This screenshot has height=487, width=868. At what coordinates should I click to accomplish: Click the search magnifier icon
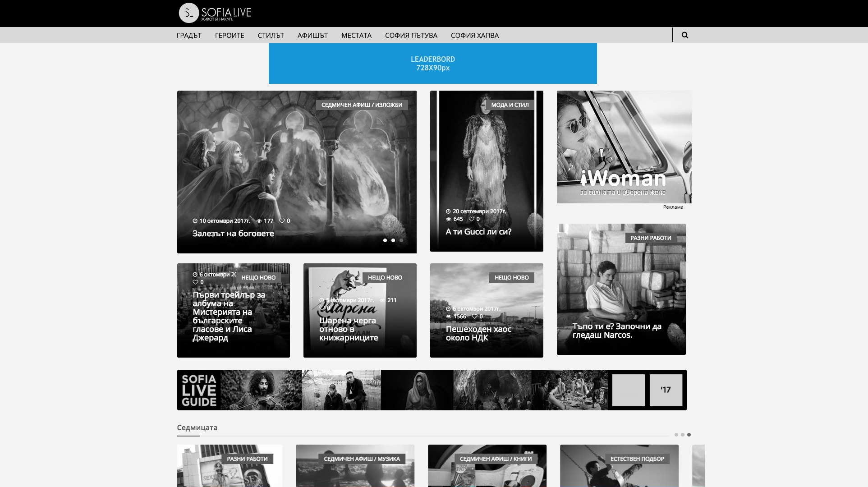(684, 35)
